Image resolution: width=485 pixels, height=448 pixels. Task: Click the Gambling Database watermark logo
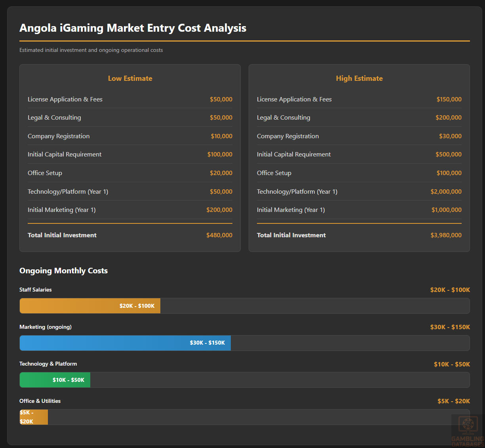(468, 431)
